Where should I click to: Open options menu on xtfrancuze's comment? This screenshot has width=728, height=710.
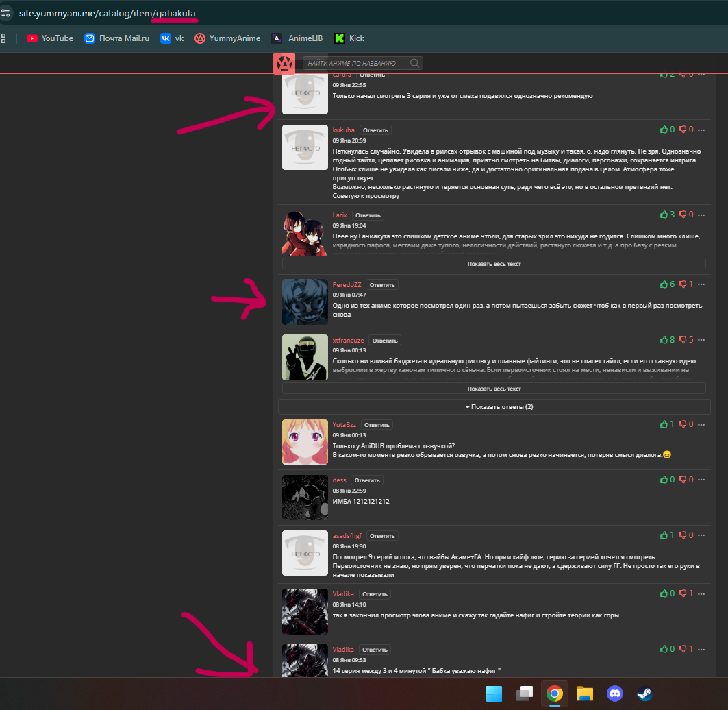click(x=701, y=340)
